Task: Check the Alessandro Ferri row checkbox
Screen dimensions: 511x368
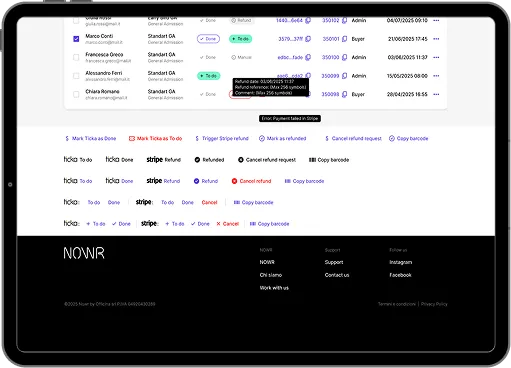Action: 76,76
